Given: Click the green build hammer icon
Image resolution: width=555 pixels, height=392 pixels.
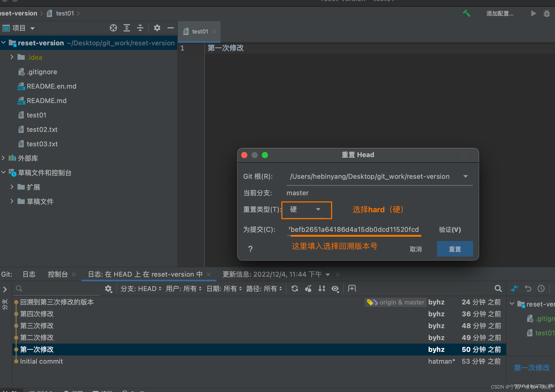Looking at the screenshot, I should [466, 13].
